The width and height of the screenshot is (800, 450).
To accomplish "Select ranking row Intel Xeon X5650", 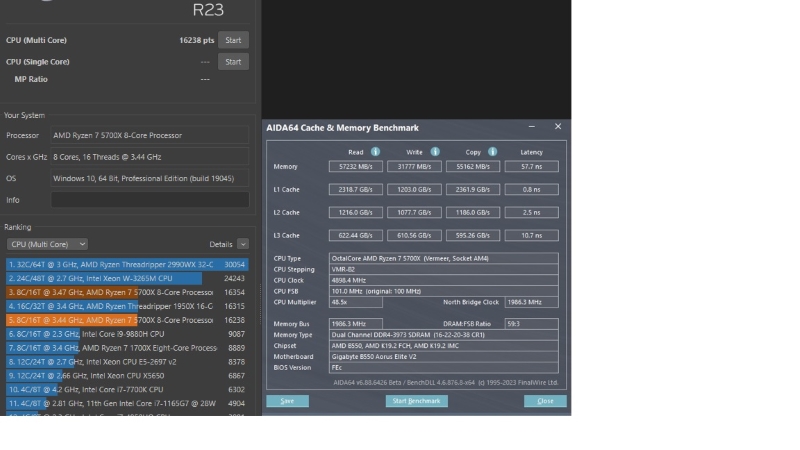I will [x=127, y=376].
